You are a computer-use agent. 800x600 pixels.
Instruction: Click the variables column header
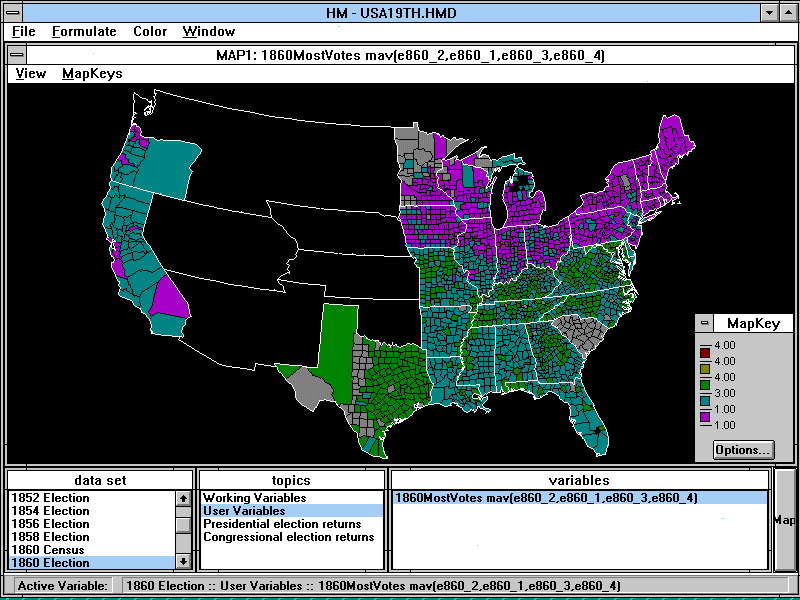[579, 480]
